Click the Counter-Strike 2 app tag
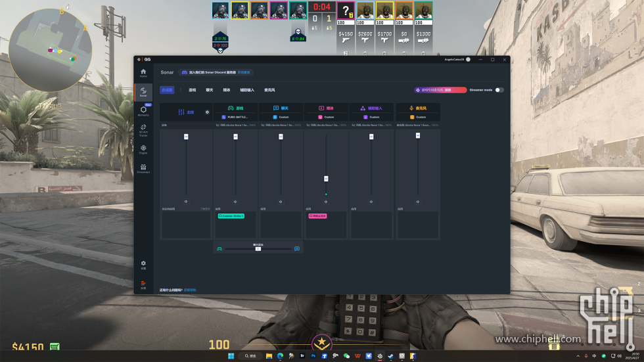Viewport: 644px width, 362px height. 231,216
